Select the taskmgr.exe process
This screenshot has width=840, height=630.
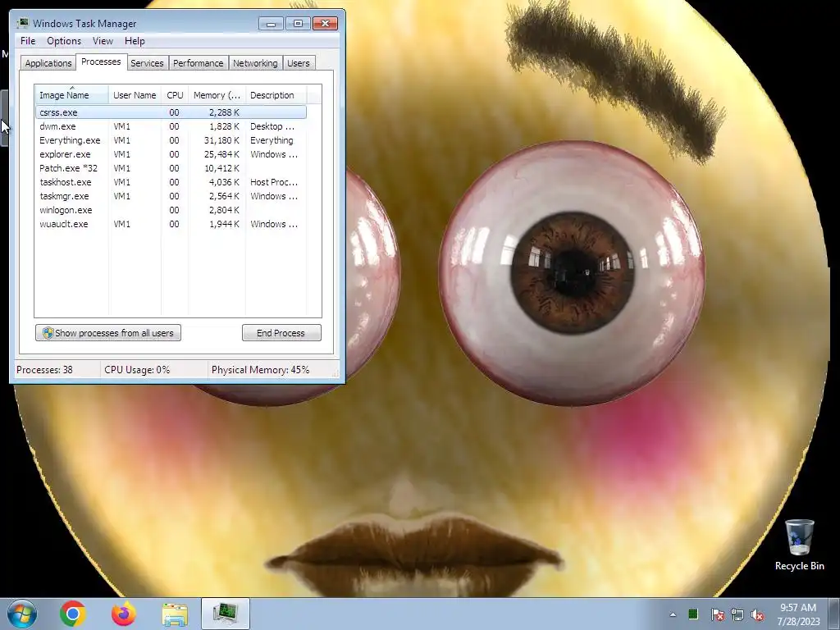pyautogui.click(x=171, y=196)
